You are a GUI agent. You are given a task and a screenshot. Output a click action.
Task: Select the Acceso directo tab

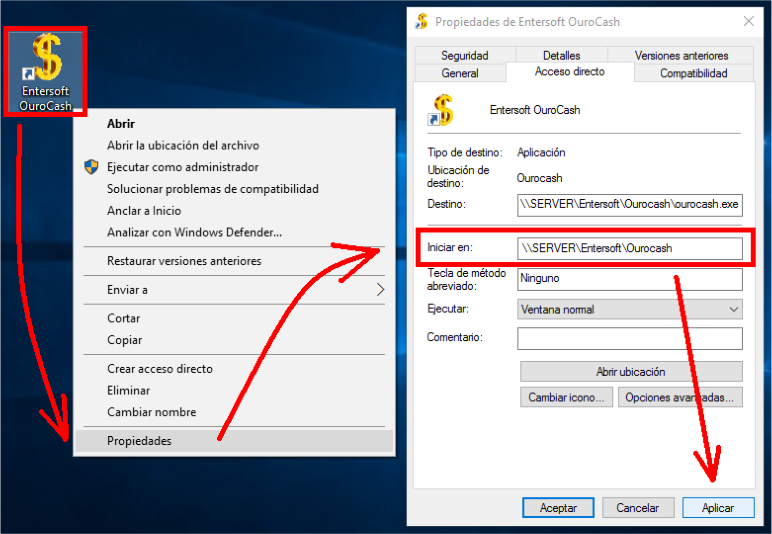pyautogui.click(x=570, y=72)
